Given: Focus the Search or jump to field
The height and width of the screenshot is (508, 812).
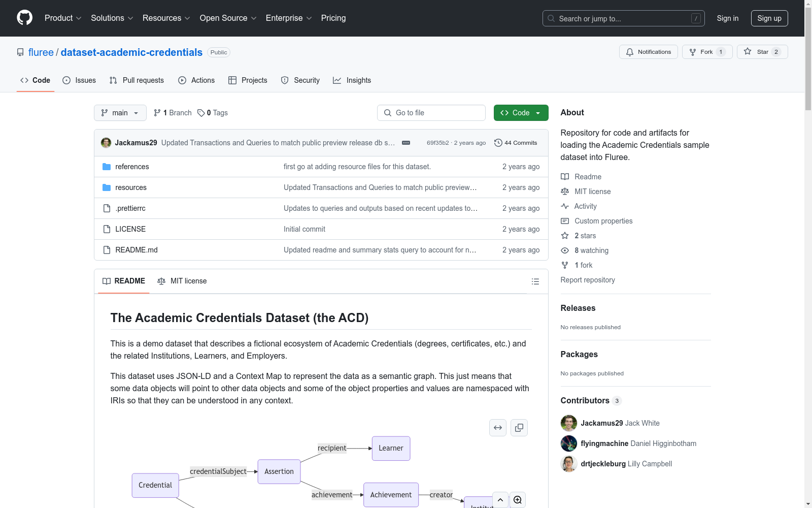Looking at the screenshot, I should click(623, 18).
